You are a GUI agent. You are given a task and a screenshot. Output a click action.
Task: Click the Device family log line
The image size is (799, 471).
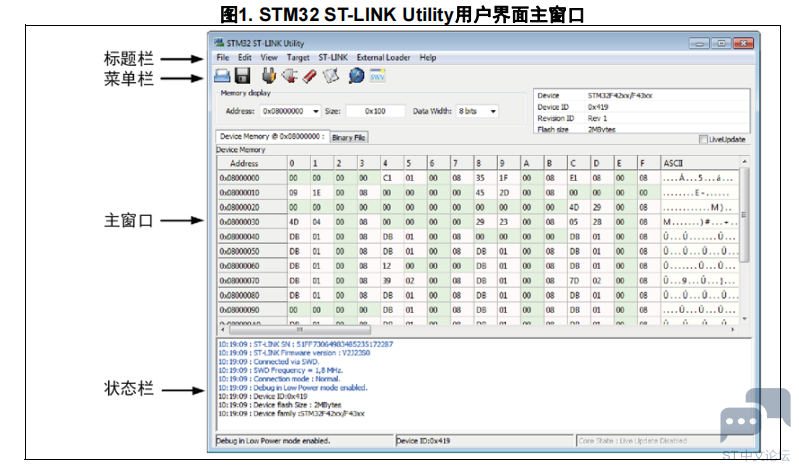tap(291, 413)
